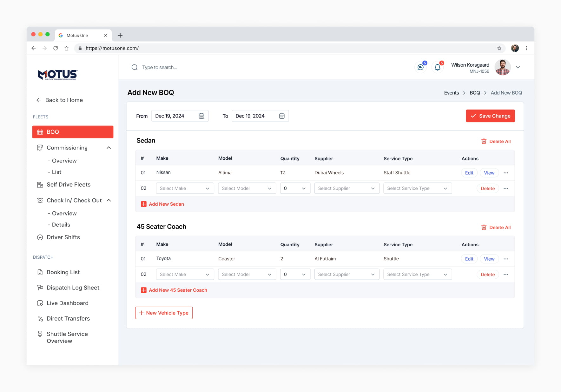Open the Select Make dropdown in Sedan
Screen dimensions: 561x392
click(185, 188)
